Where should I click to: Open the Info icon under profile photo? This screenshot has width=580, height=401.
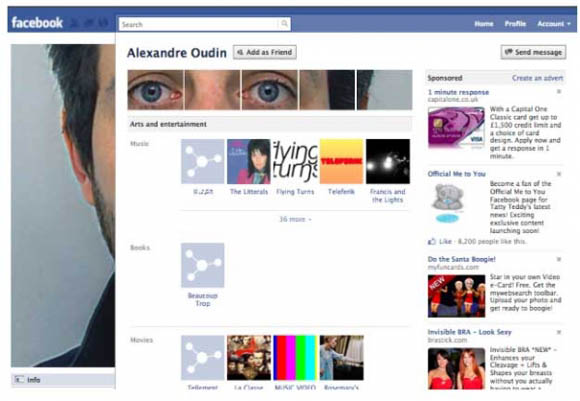[19, 380]
